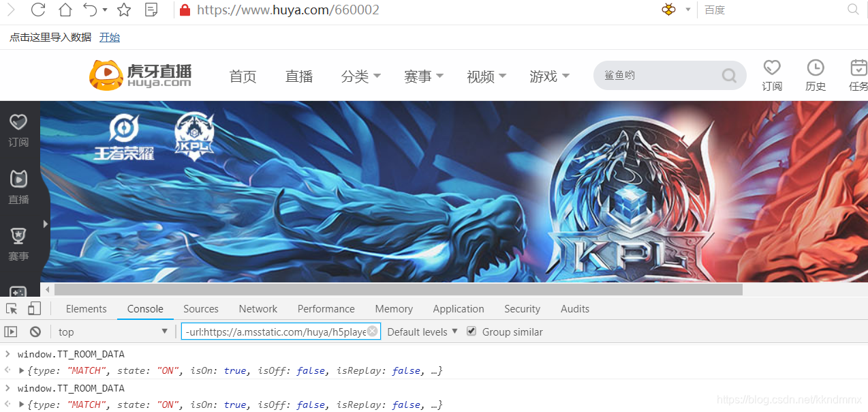Click the undo/restore closed tab arrow

coord(90,10)
